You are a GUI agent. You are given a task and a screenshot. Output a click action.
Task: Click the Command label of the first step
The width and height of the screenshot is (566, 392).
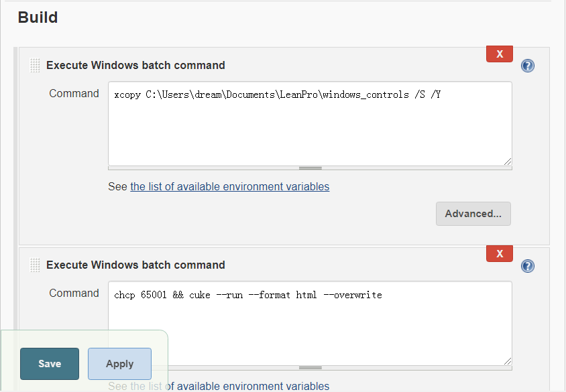[x=74, y=93]
